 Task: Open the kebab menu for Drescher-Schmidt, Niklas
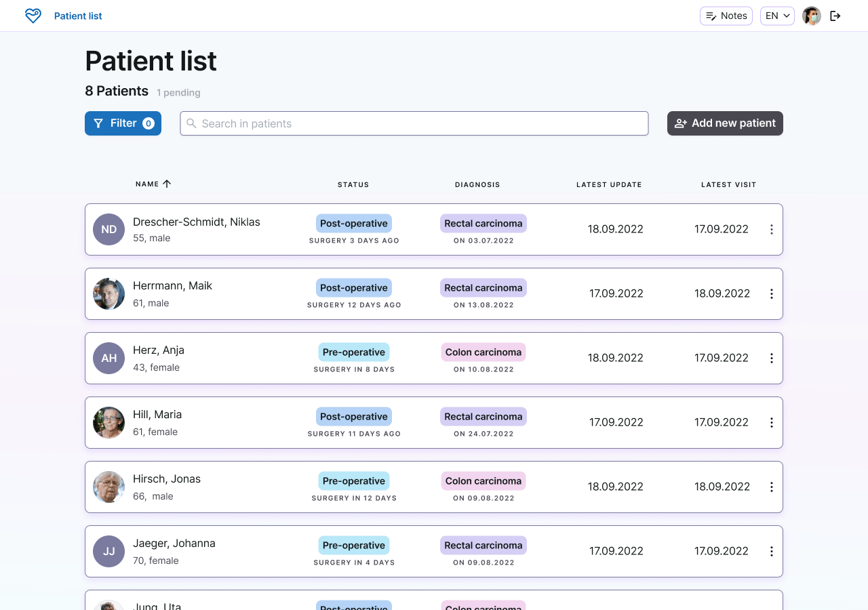tap(771, 229)
